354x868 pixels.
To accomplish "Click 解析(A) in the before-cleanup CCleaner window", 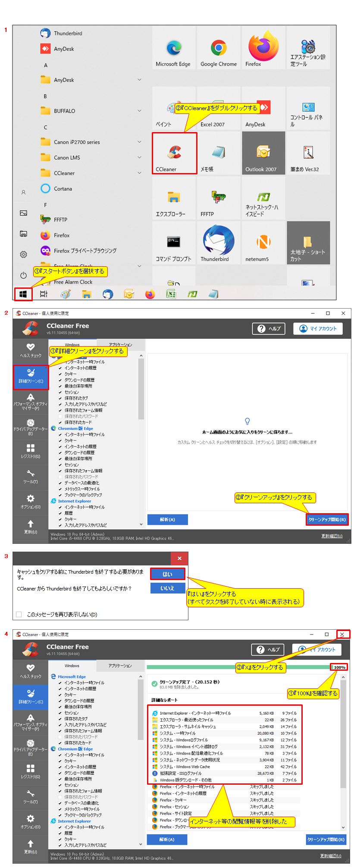I will coord(167,520).
